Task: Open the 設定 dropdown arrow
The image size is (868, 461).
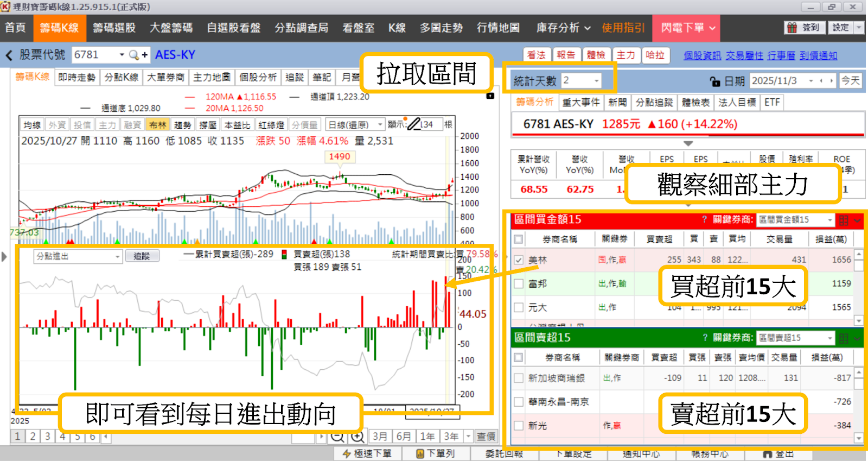Action: [x=858, y=28]
